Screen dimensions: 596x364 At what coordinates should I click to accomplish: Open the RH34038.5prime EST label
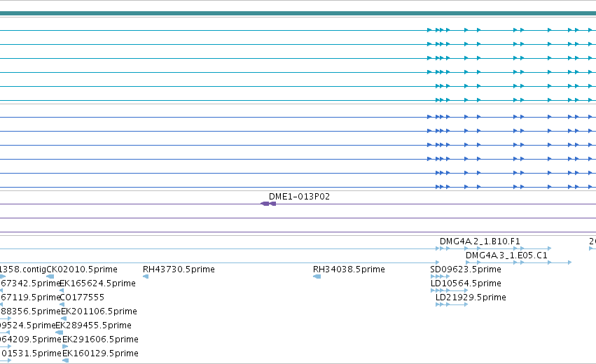pyautogui.click(x=349, y=269)
